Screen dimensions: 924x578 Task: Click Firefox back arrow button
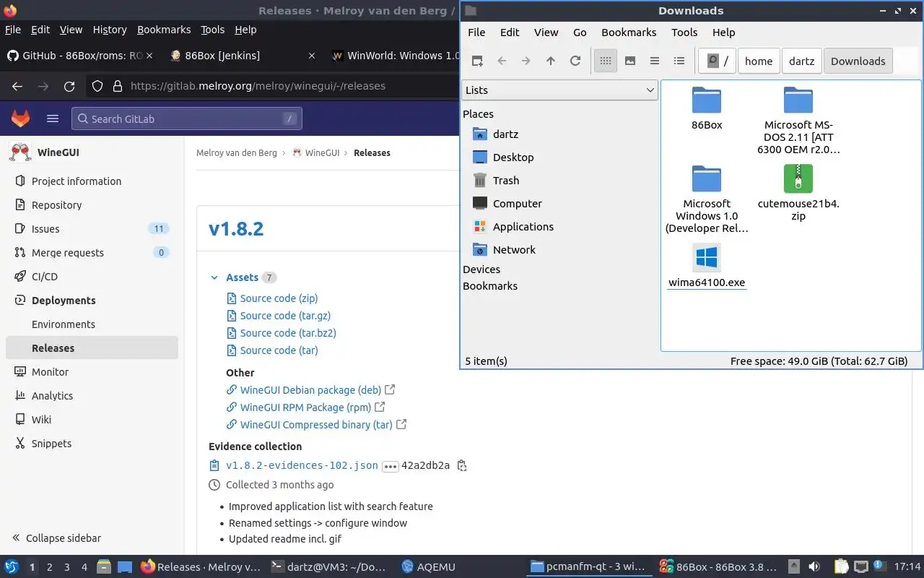click(x=17, y=86)
